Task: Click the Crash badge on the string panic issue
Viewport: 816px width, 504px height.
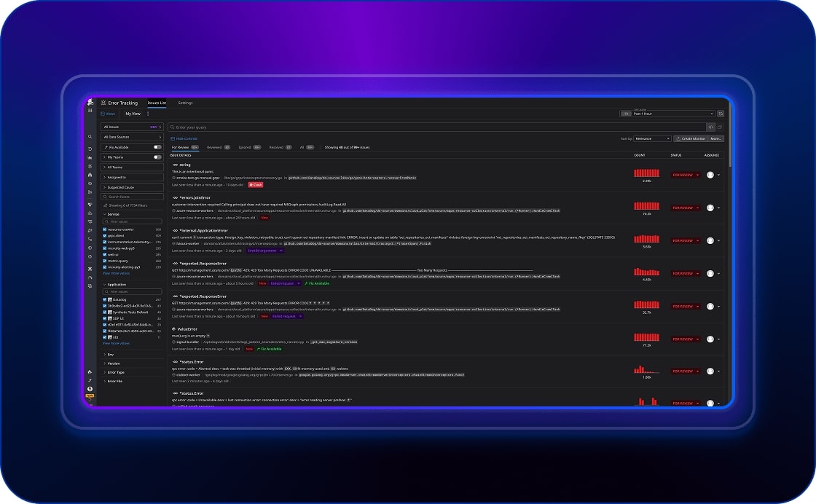Action: 255,184
